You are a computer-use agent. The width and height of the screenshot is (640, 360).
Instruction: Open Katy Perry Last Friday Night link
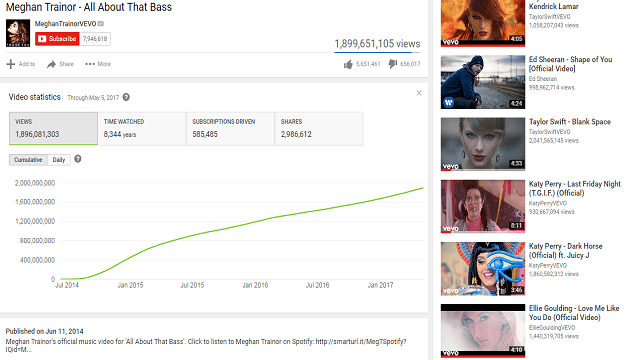pos(575,189)
